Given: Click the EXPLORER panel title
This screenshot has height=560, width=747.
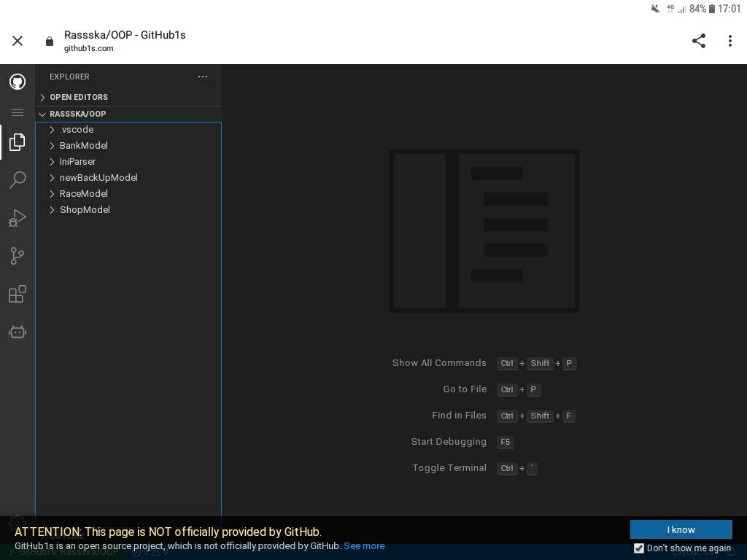Looking at the screenshot, I should click(x=69, y=77).
